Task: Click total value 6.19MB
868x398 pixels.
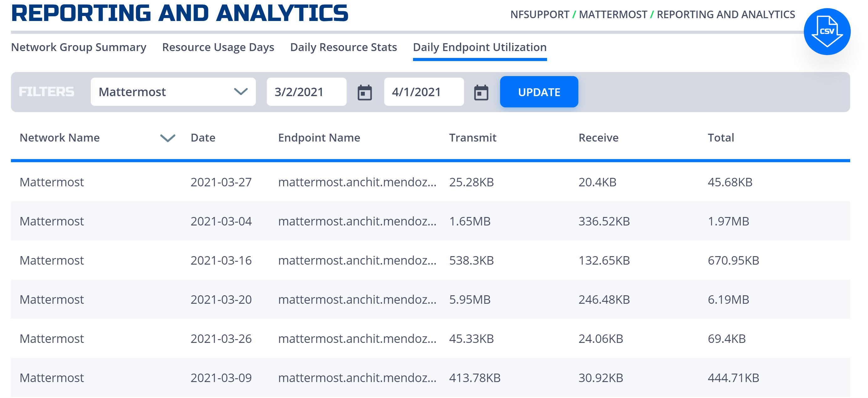Action: [x=728, y=299]
